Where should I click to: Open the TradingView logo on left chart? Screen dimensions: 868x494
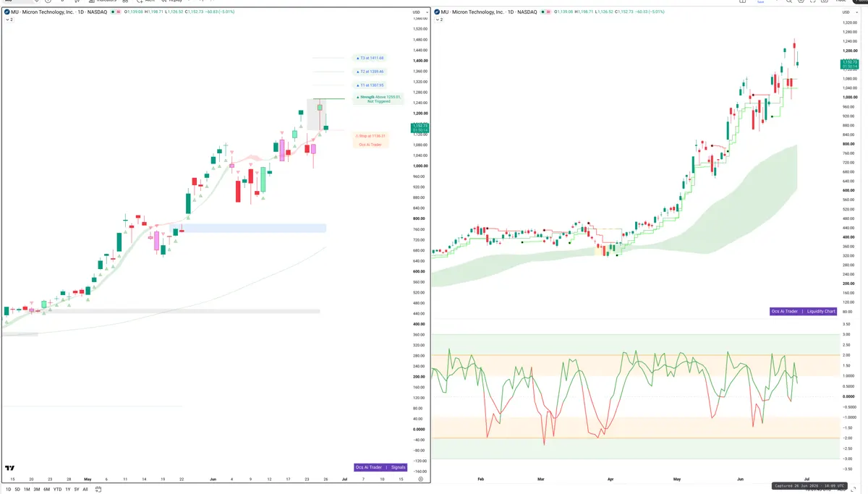(x=9, y=468)
